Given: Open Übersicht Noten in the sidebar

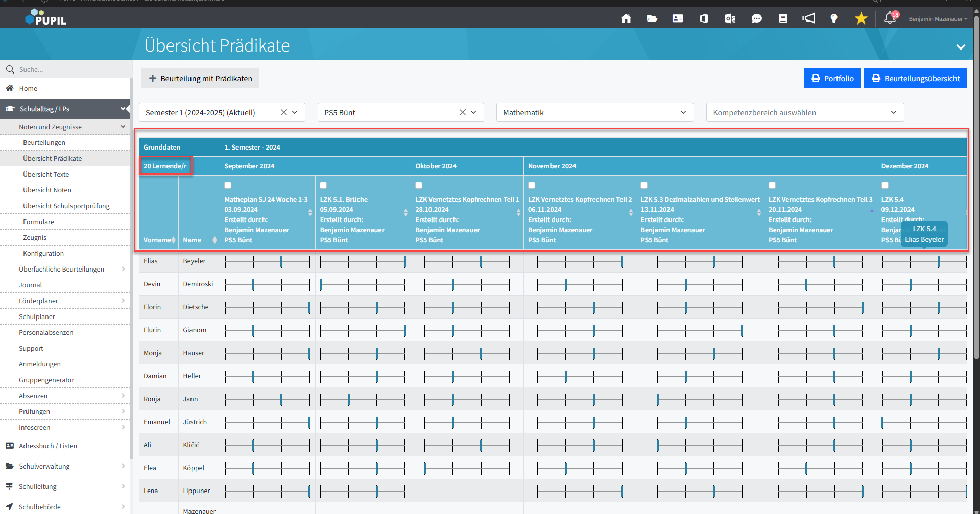Looking at the screenshot, I should (47, 190).
